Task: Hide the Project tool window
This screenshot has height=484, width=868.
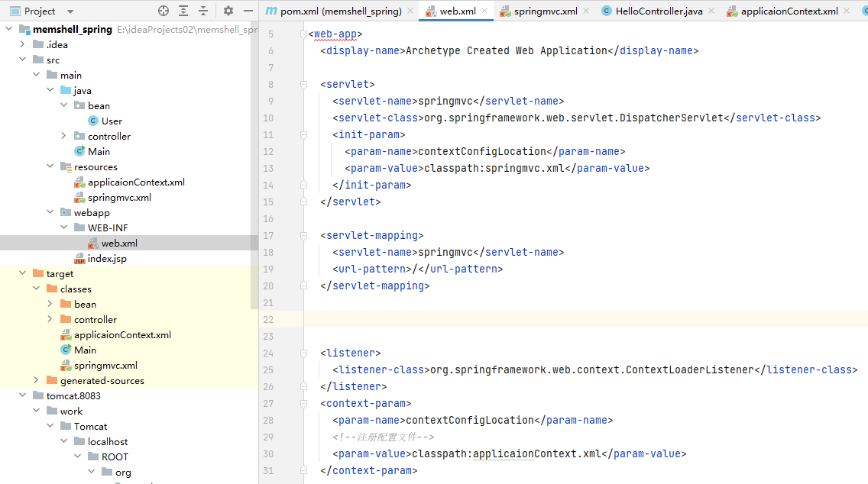Action: coord(248,11)
